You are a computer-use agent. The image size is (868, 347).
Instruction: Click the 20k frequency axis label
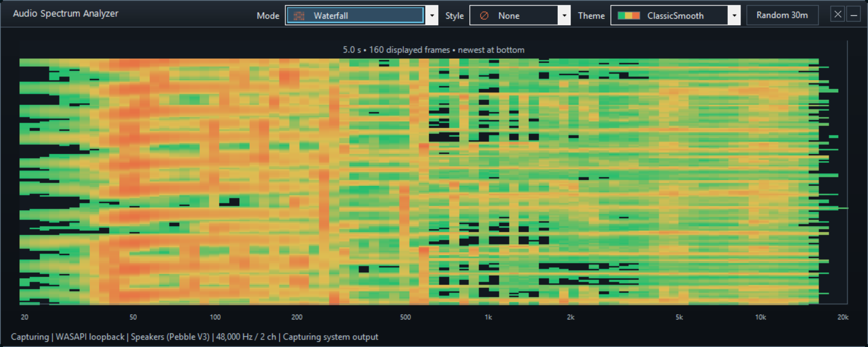pos(843,317)
